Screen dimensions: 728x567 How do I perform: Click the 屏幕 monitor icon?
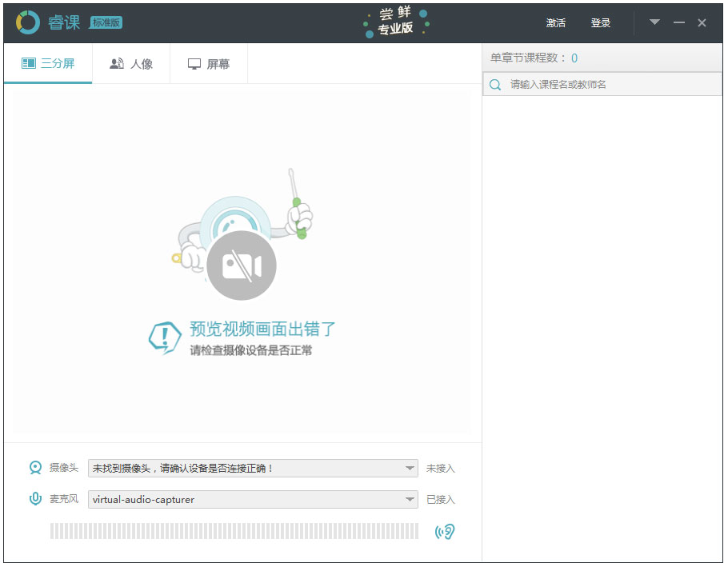point(194,64)
